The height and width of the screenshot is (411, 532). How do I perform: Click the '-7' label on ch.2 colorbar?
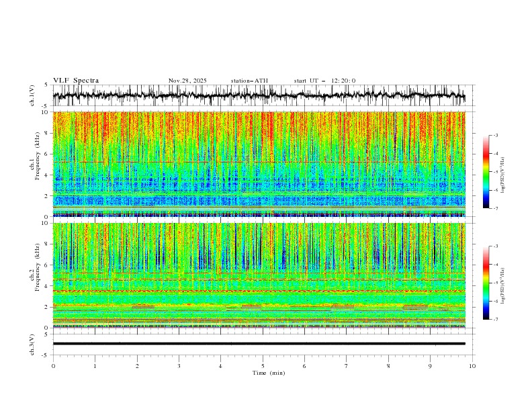[495, 320]
